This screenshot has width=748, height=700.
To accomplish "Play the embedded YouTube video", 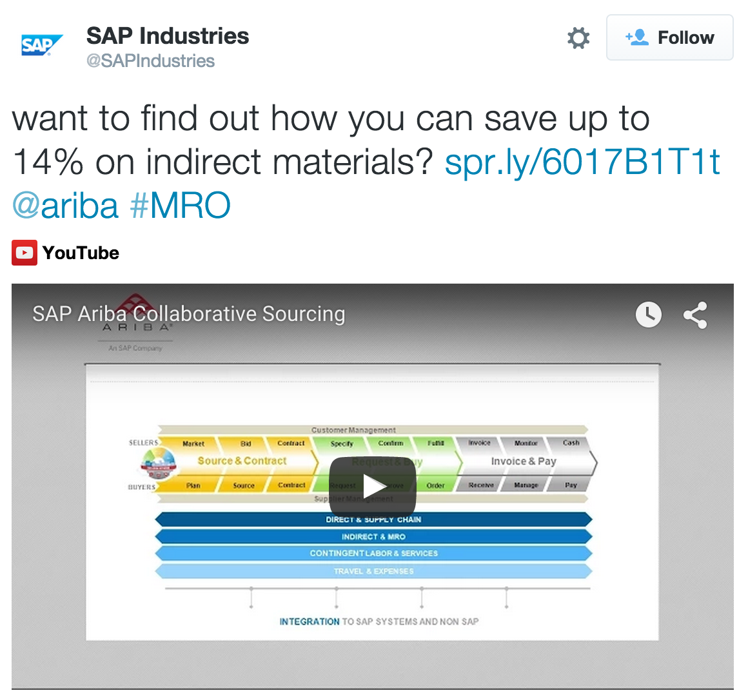I will [x=373, y=485].
